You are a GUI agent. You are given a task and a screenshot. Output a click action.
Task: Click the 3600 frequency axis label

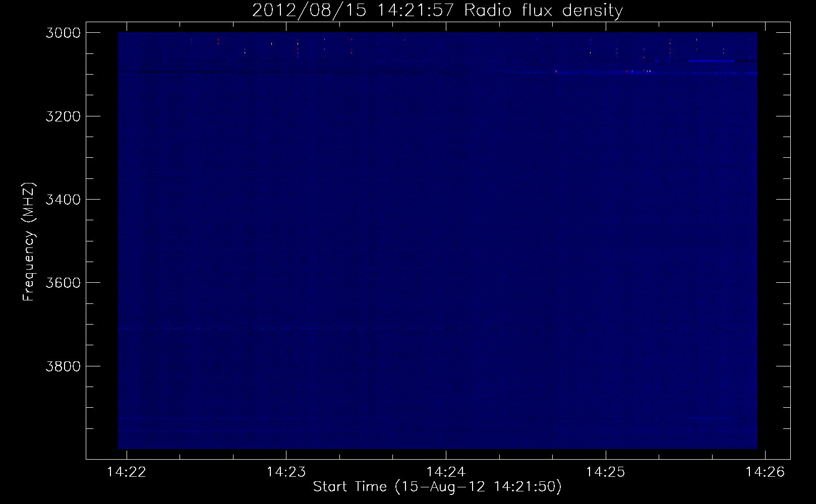coord(63,283)
